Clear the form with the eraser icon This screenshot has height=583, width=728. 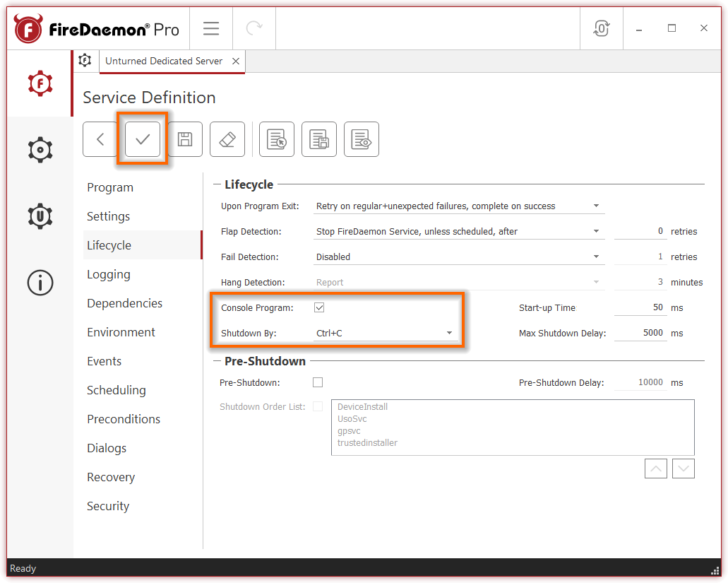pos(227,139)
